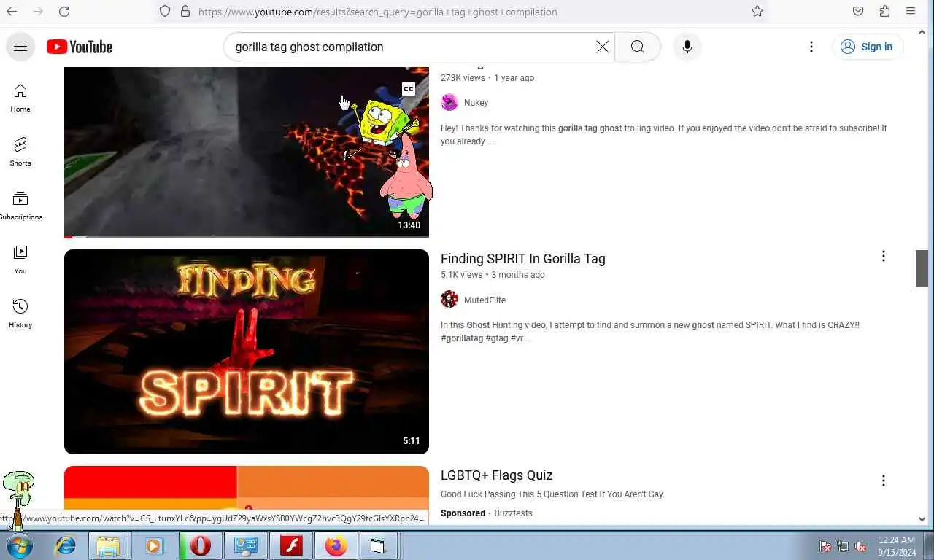Screen dimensions: 934x560
Task: Open the taskbar clock showing 12:24 AM
Action: [x=897, y=546]
